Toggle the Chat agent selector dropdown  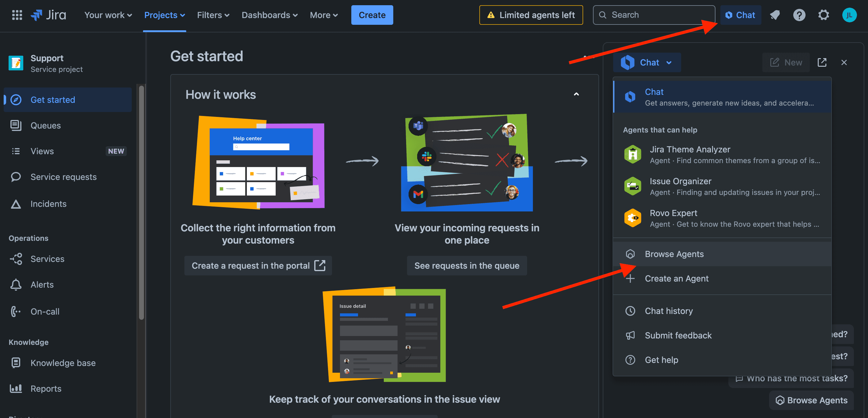[647, 62]
